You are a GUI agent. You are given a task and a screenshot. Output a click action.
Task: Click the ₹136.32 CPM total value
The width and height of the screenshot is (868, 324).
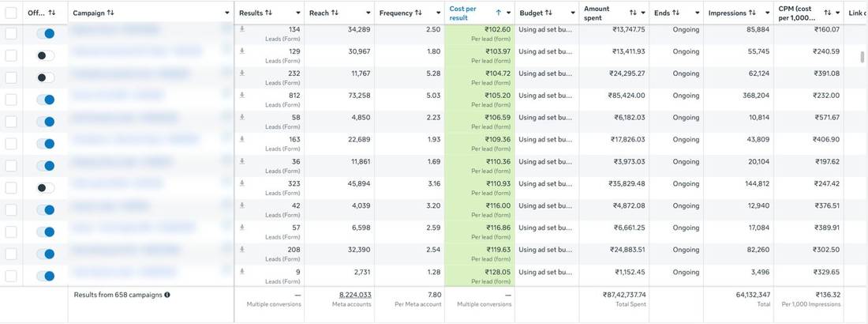point(828,295)
